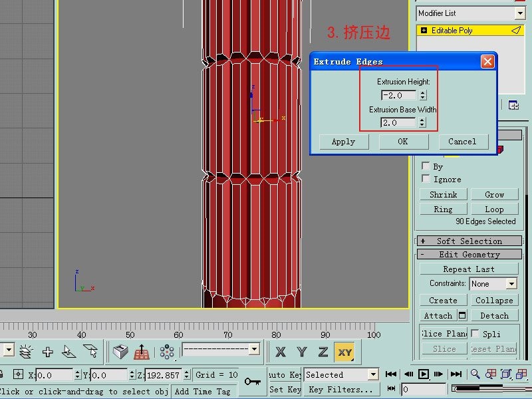Select the move-to-layer cursor icon

(68, 352)
